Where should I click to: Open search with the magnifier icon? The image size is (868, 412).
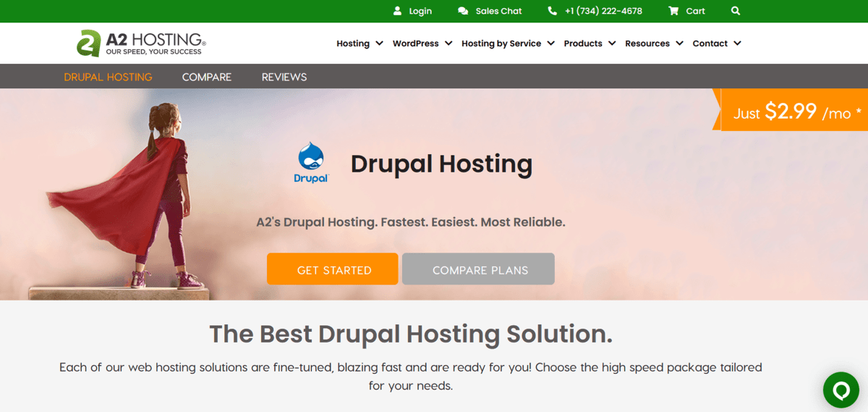[x=736, y=11]
